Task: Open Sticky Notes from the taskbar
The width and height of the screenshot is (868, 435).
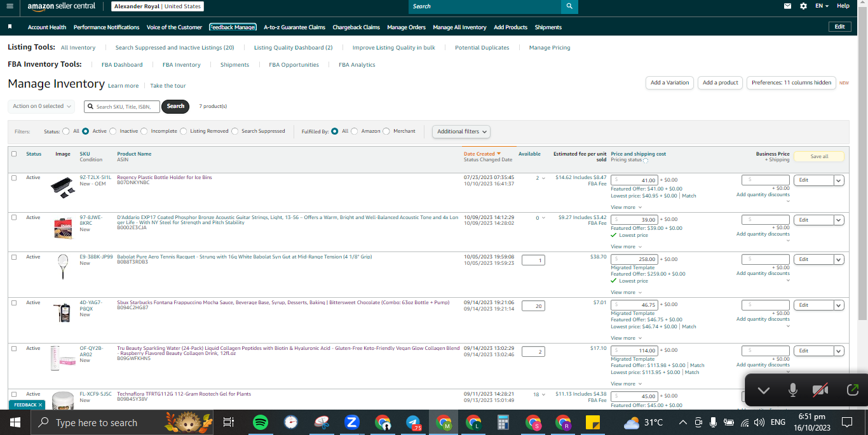Action: [x=593, y=422]
